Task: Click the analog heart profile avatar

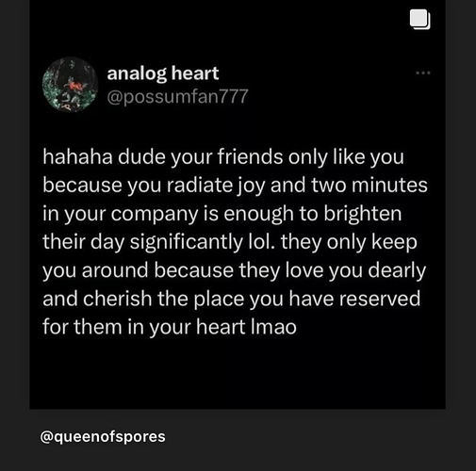Action: click(x=70, y=85)
